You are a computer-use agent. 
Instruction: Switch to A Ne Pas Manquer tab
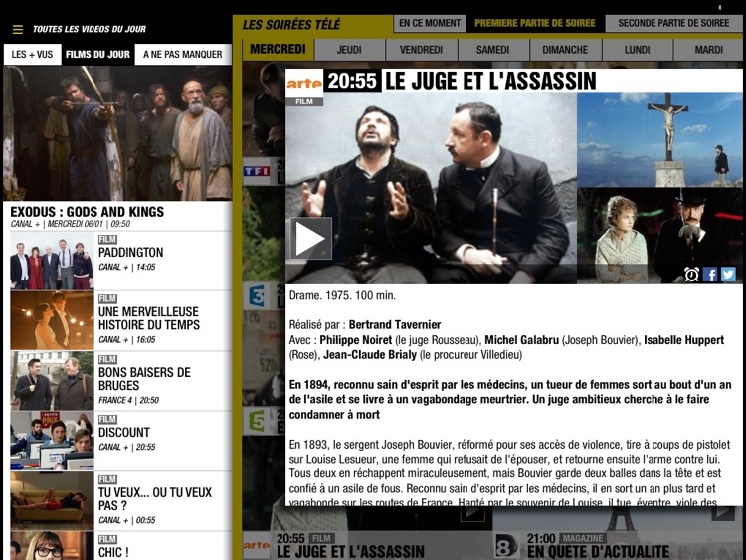[x=183, y=55]
